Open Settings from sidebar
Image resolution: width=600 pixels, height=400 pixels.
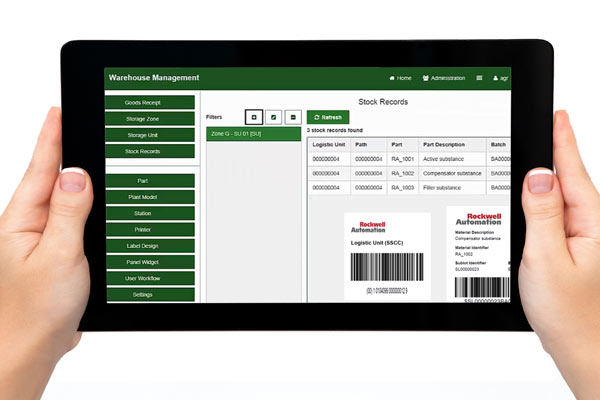pos(150,295)
